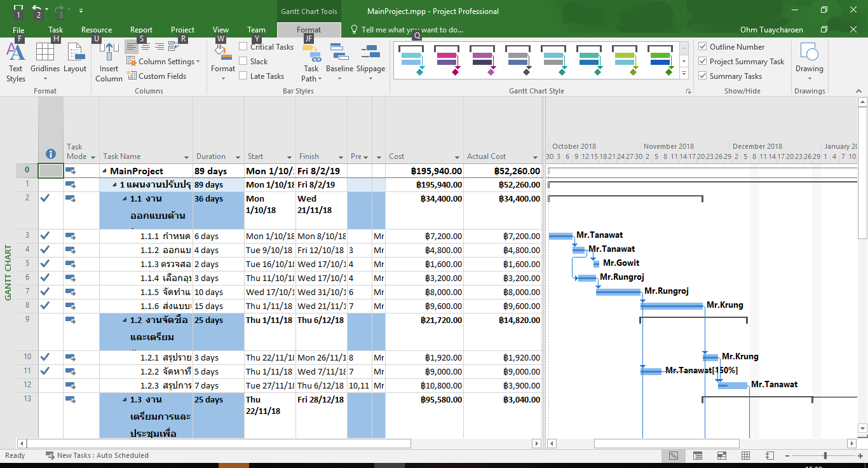
Task: Open the Column Settings dropdown
Action: [163, 62]
